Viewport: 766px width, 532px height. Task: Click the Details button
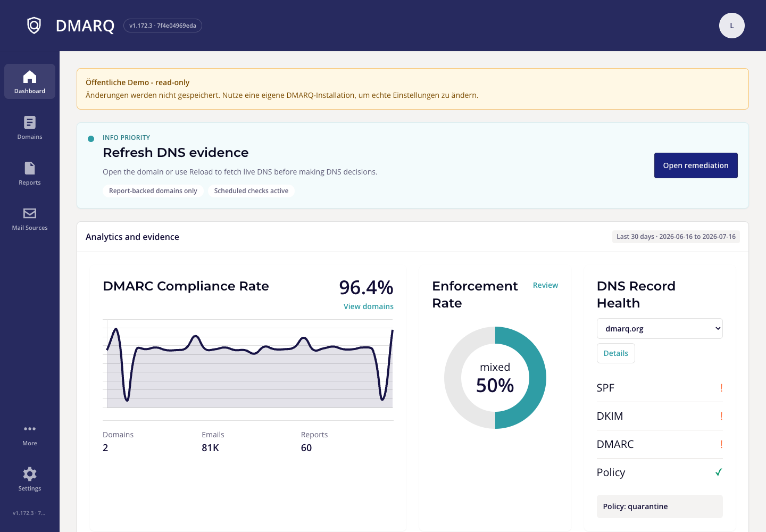616,353
